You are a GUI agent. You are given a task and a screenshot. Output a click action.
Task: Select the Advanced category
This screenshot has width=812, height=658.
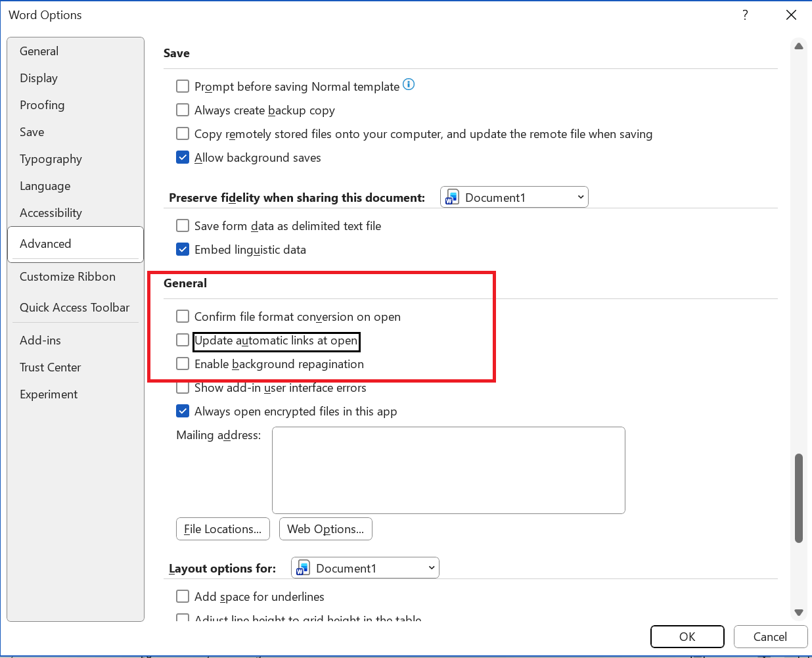click(x=76, y=244)
